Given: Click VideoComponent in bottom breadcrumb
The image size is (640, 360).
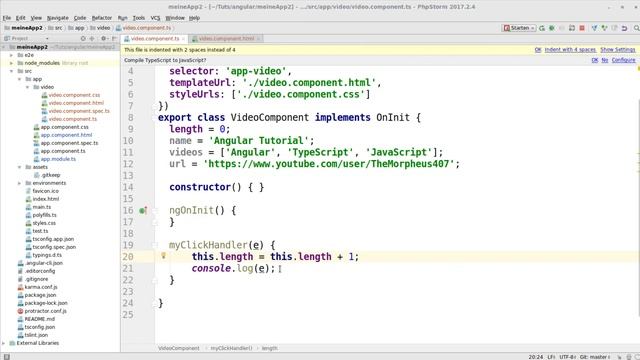Looking at the screenshot, I should click(179, 349).
